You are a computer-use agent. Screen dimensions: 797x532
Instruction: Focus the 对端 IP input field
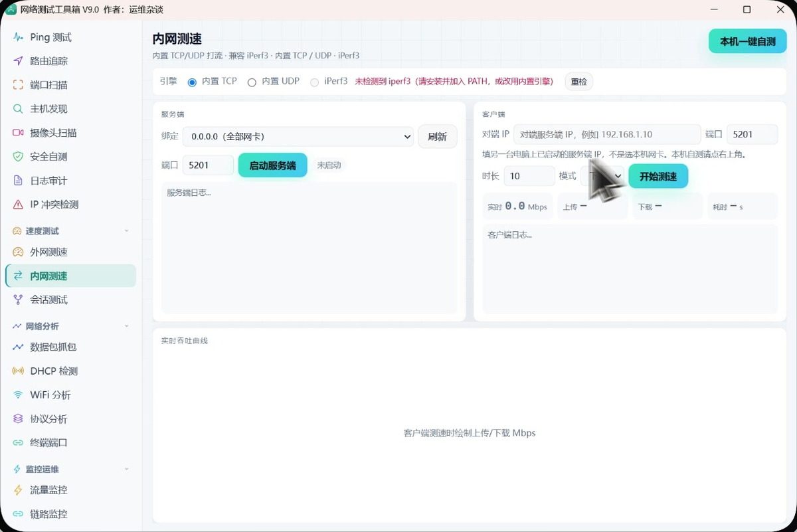607,134
